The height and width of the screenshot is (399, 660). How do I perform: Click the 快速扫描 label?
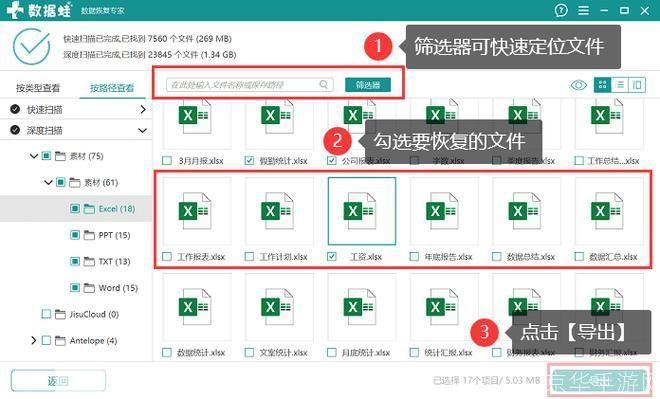coord(45,109)
